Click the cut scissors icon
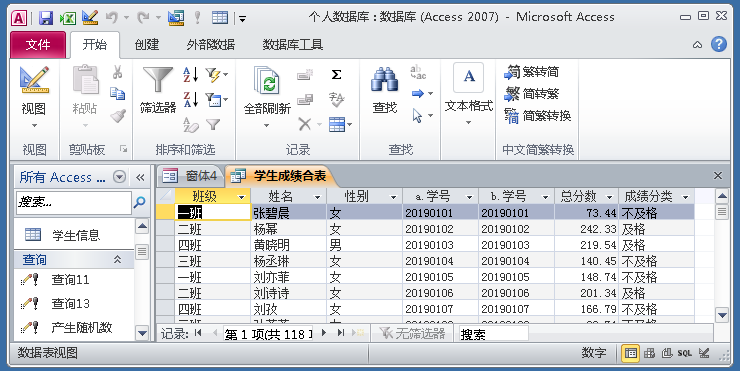The height and width of the screenshot is (371, 740). [x=118, y=72]
